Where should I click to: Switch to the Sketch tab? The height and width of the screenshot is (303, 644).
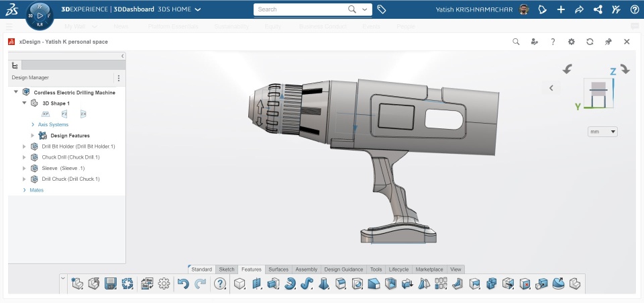[x=227, y=269]
